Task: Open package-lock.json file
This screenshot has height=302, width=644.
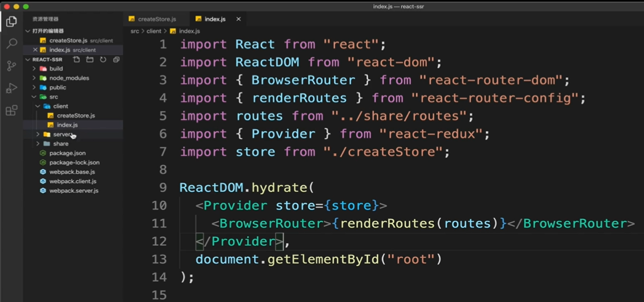Action: click(x=74, y=163)
